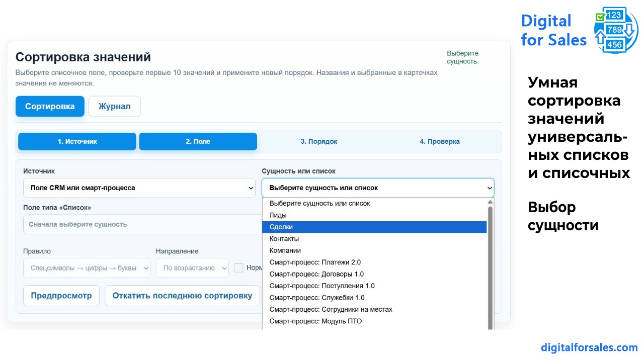
Task: Pick Смарт-процесс: Служебки 1.0
Action: (374, 298)
